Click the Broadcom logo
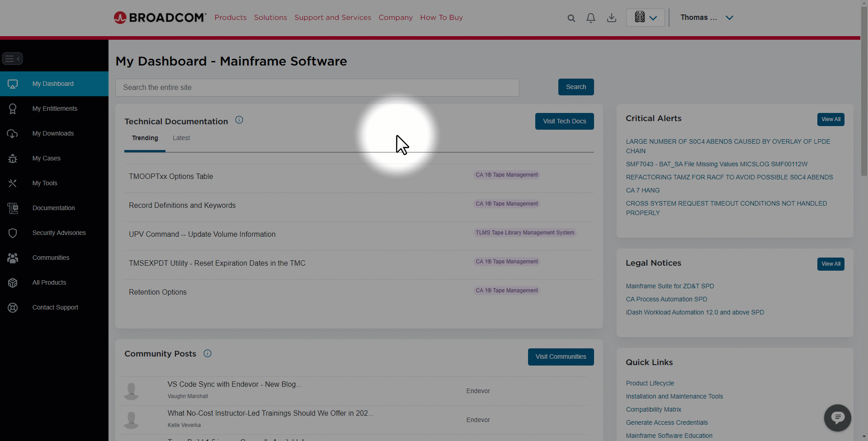Screen dimensions: 868x441 tap(160, 18)
